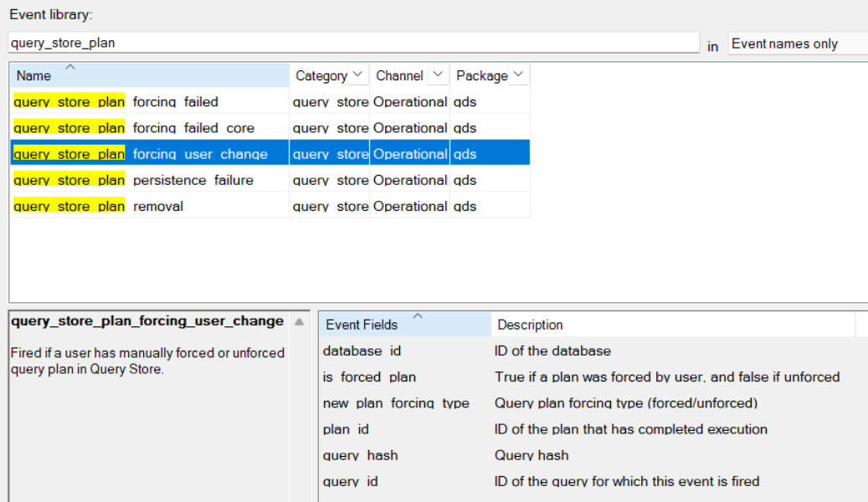Sort by the Event Fields column header
The width and height of the screenshot is (868, 502).
point(405,325)
